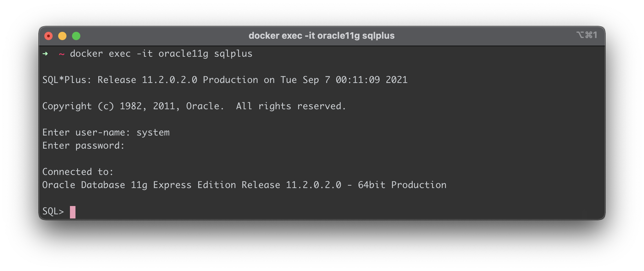Click the 'Enter user-name:' label
644x271 pixels.
(86, 132)
